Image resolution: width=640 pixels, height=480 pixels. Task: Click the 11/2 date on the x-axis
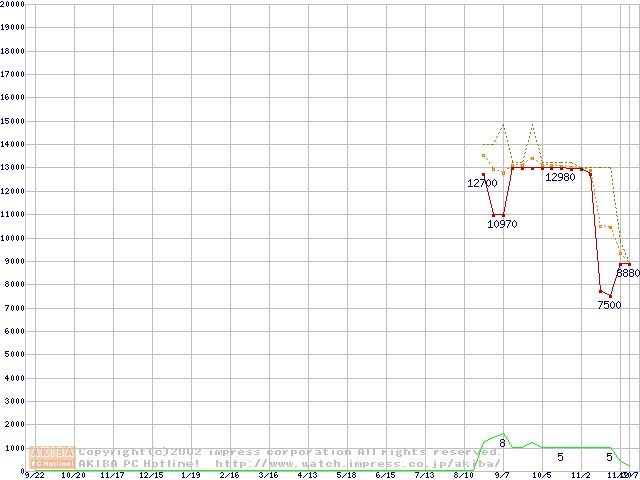click(580, 476)
